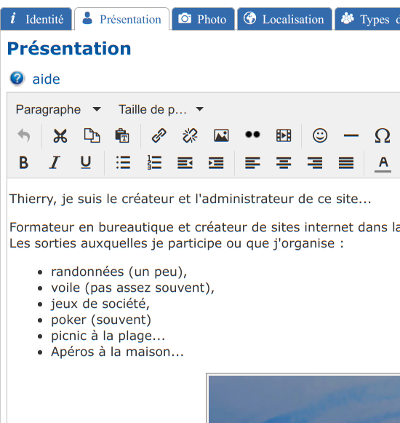Remove link with broken chain icon

190,136
